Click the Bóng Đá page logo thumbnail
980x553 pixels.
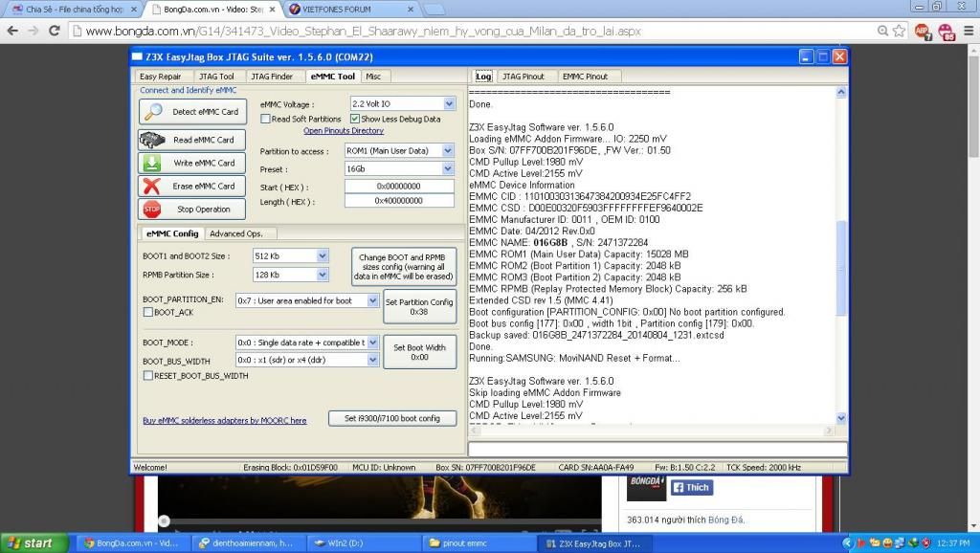point(646,488)
